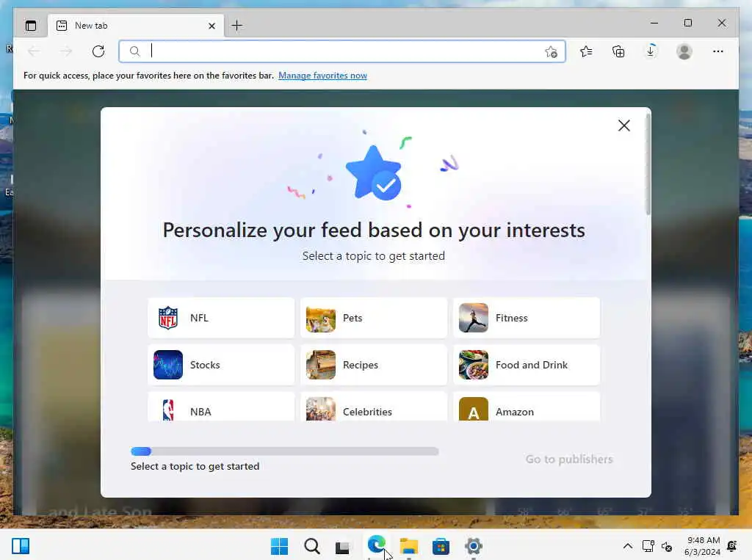Screen dimensions: 752x560
Task: Open the Favorites list icon
Action: [x=586, y=51]
